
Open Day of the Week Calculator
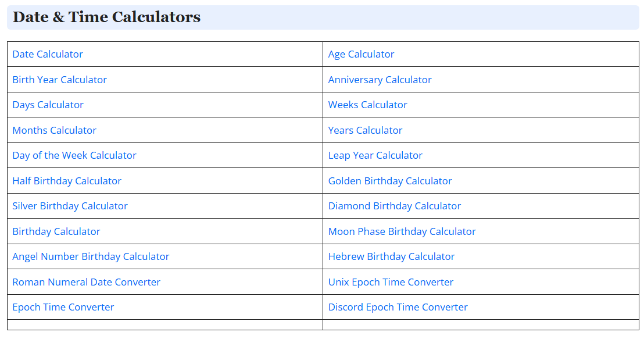tap(74, 155)
